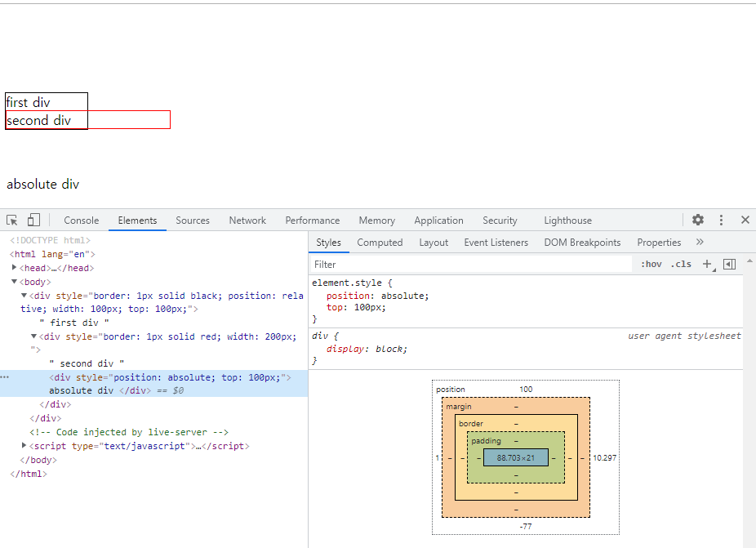Select the " second div " text node

click(87, 363)
